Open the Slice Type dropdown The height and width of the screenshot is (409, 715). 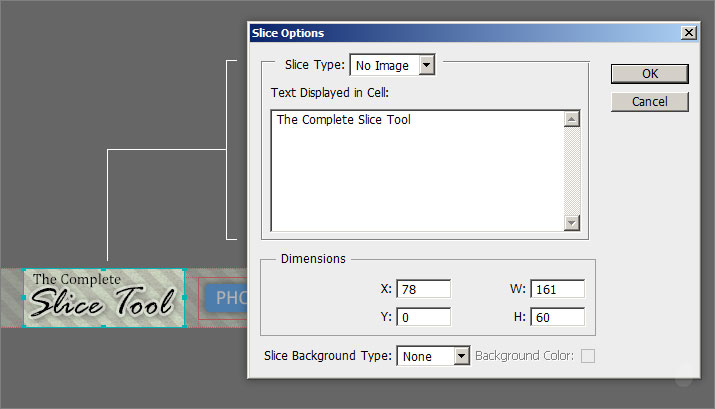(x=427, y=66)
